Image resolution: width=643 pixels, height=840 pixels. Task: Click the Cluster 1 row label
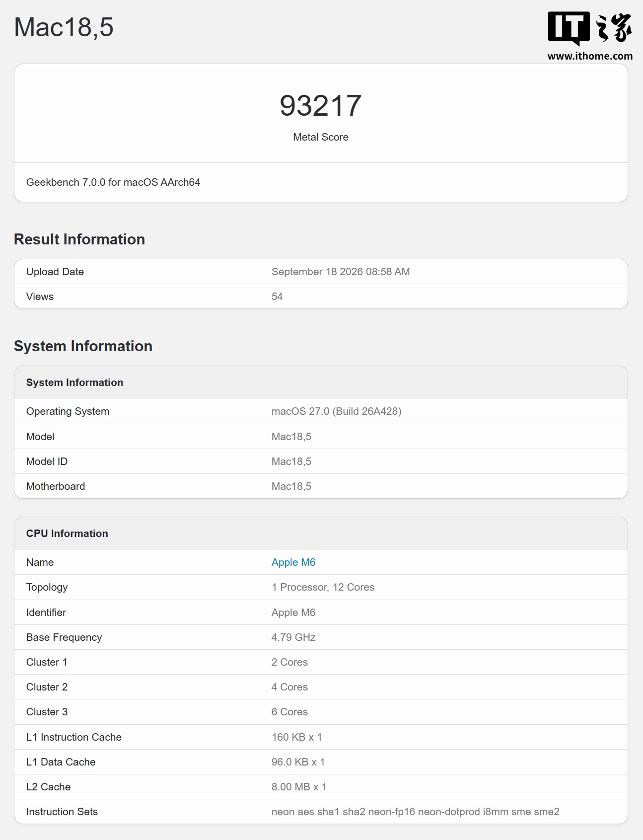47,662
